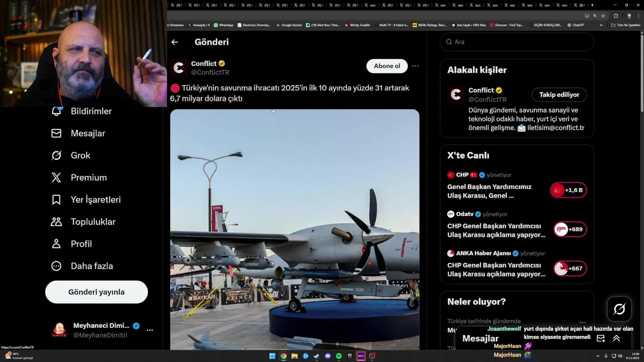The height and width of the screenshot is (362, 644).
Task: Show hidden tray icons chevron
Action: pyautogui.click(x=599, y=356)
